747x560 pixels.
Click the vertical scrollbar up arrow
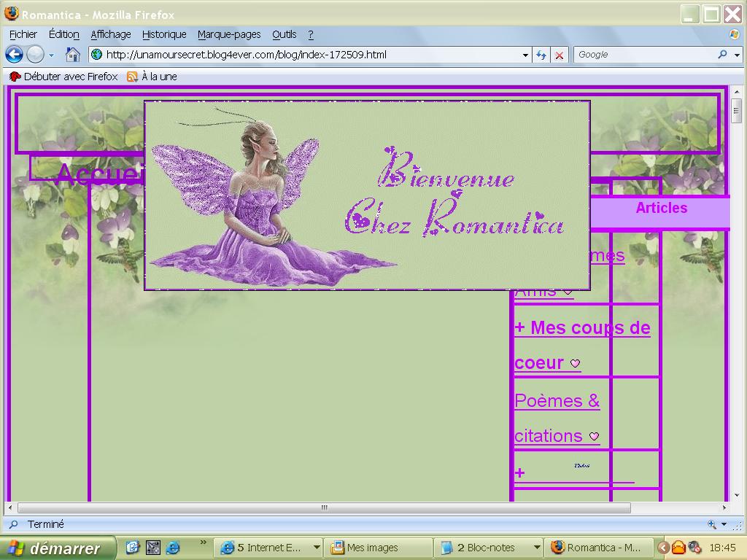737,91
